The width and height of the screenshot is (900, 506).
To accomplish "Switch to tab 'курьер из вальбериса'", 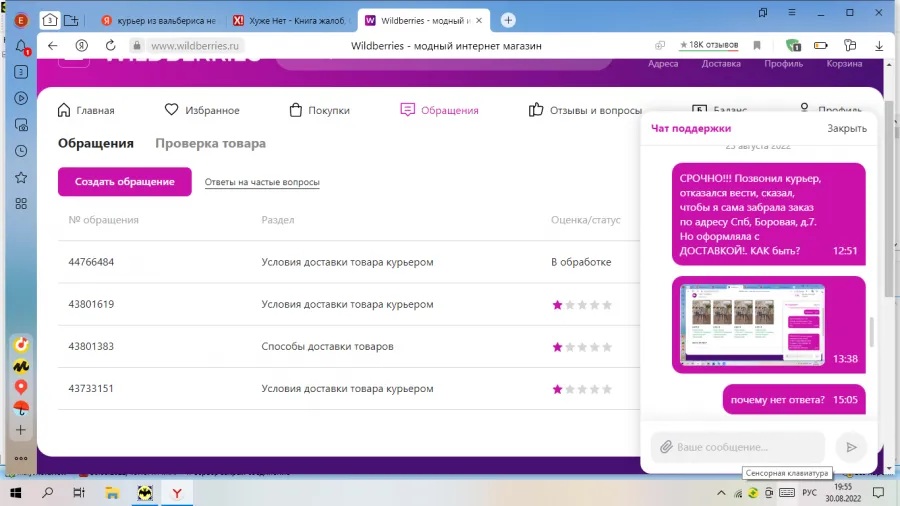I will (x=158, y=21).
